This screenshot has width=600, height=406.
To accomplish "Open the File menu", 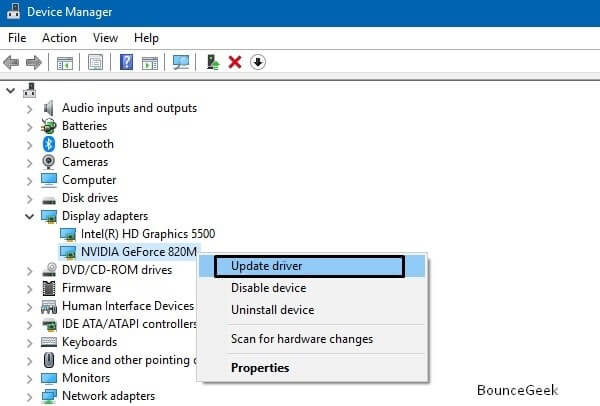I will [x=17, y=38].
